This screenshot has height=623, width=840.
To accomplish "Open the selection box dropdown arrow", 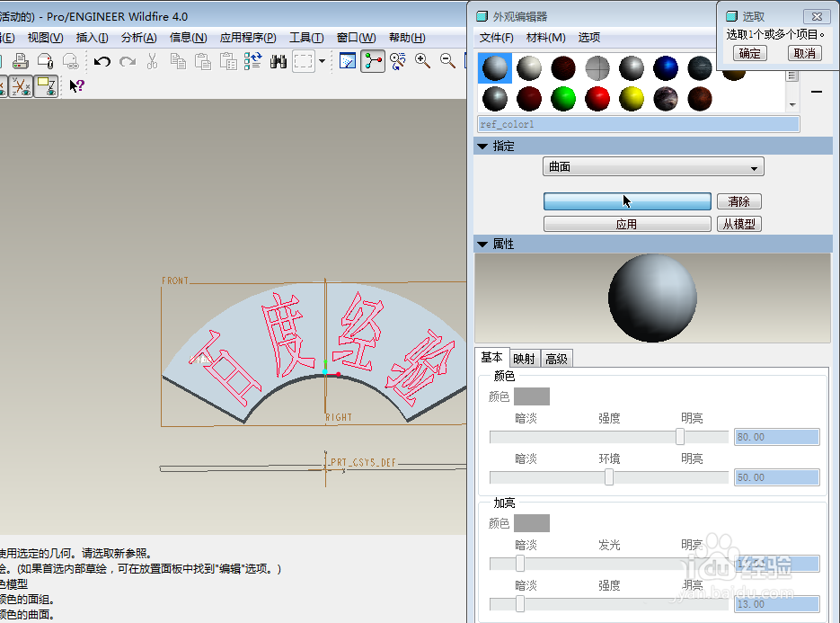I will click(x=322, y=61).
